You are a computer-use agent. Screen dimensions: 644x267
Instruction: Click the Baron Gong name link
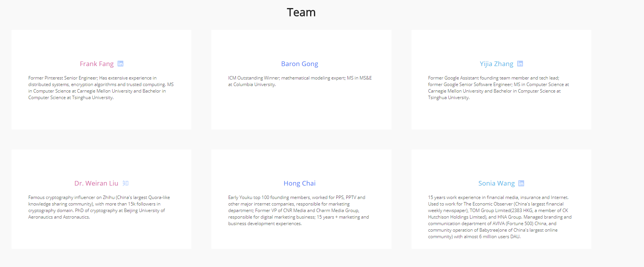tap(300, 64)
